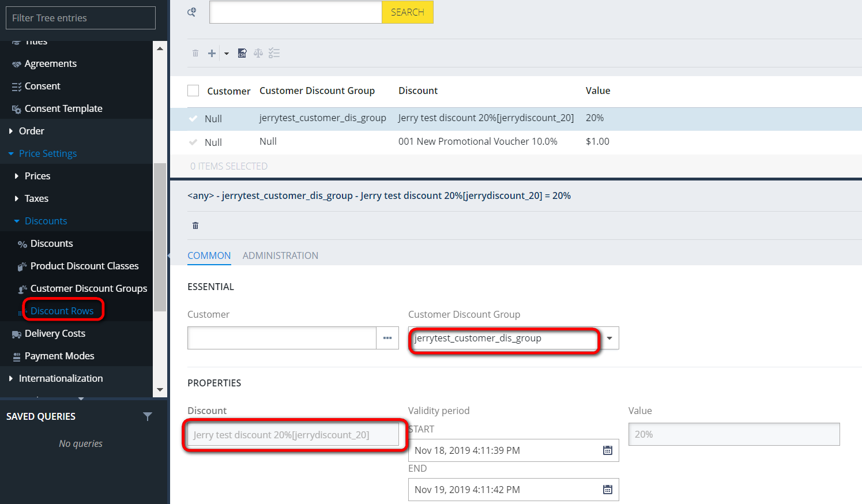Tick the select-all checkbox in the table header
Screen dimensions: 862x504
[193, 91]
